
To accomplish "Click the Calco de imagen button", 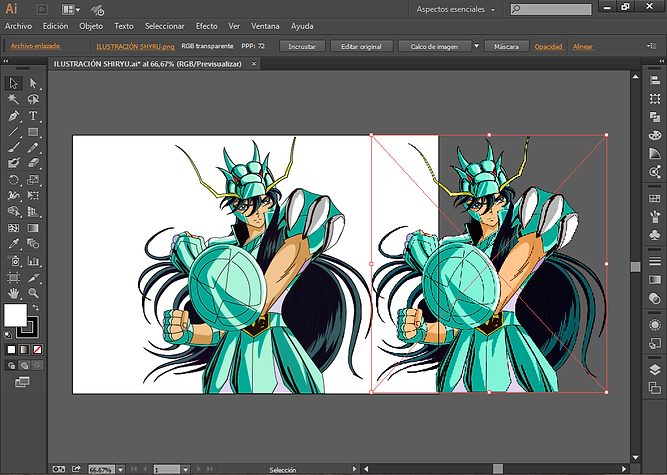I will [x=434, y=46].
